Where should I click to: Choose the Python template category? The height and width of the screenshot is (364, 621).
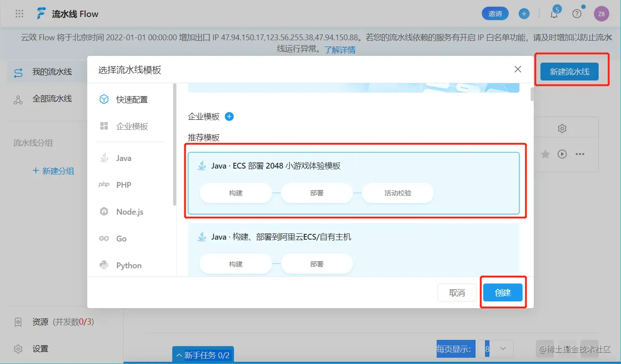click(x=130, y=266)
